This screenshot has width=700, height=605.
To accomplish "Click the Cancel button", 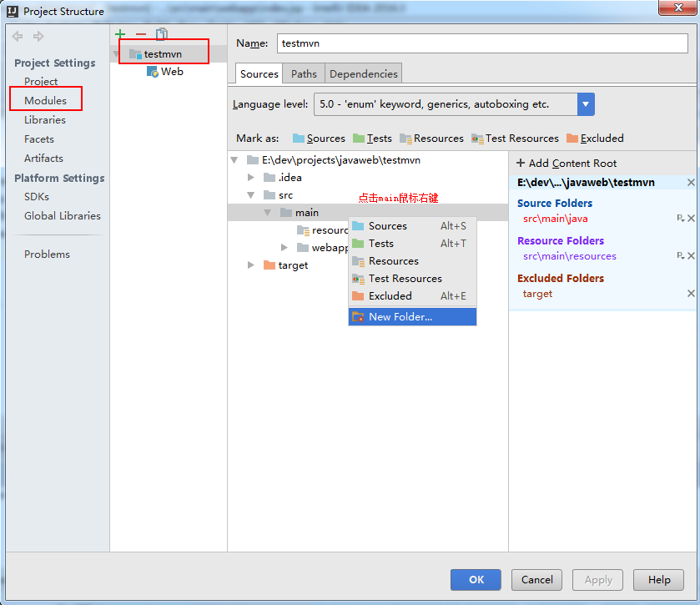I will 536,580.
